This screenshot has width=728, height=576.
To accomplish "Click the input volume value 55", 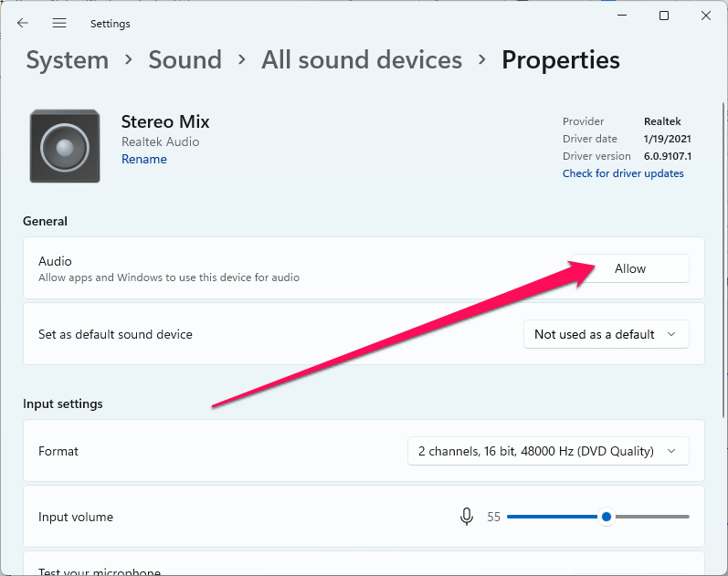I will click(x=493, y=517).
